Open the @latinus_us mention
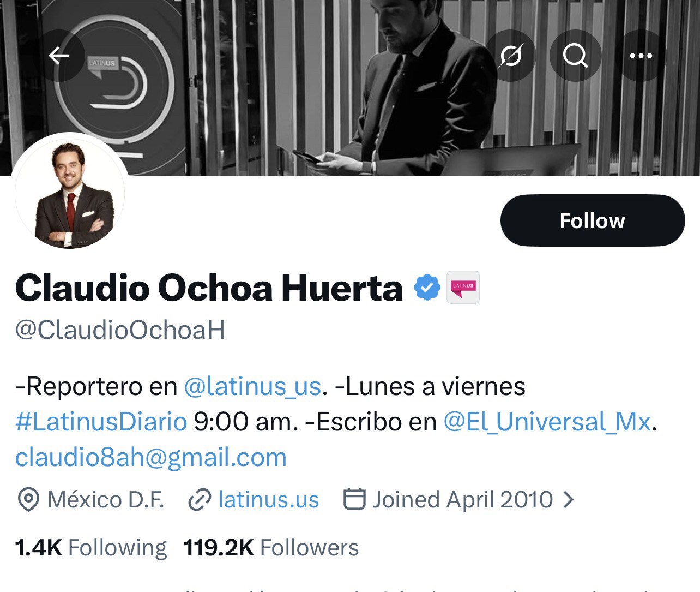 tap(252, 387)
